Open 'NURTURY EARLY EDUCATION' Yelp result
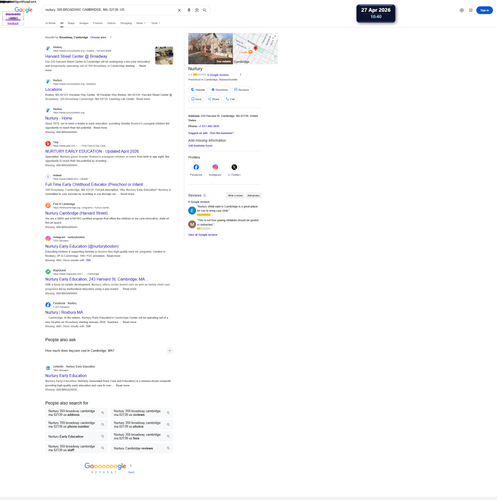Image resolution: width=500 pixels, height=500 pixels. [x=92, y=151]
